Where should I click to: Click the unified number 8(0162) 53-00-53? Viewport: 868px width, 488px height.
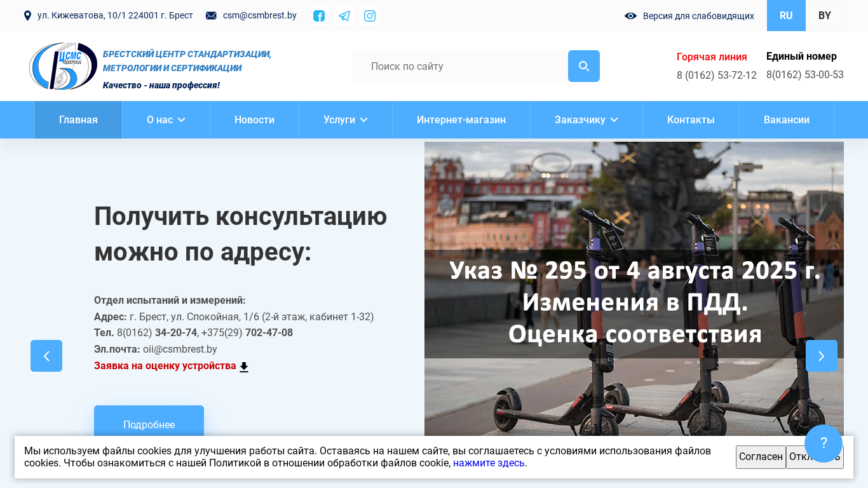(x=805, y=74)
